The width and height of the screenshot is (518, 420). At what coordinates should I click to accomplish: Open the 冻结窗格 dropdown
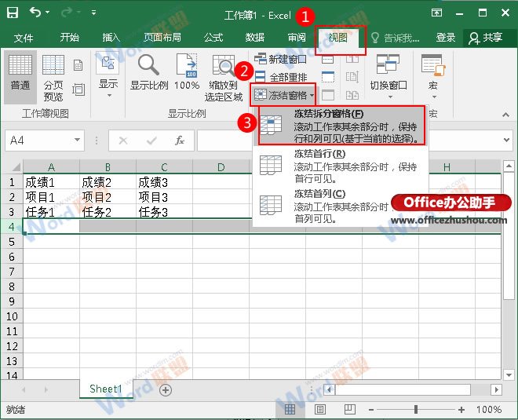[284, 96]
